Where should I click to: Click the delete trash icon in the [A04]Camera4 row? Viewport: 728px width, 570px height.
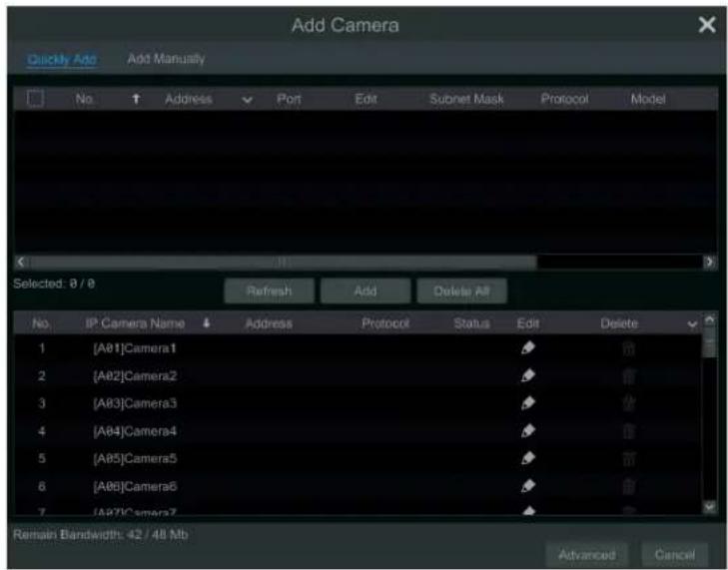(628, 431)
